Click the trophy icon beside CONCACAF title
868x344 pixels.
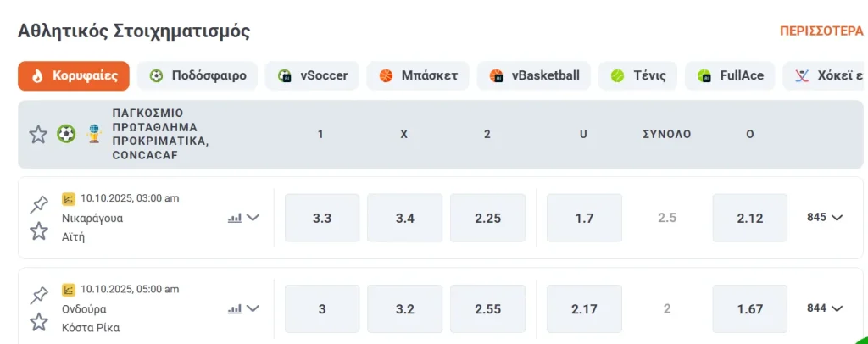coord(94,134)
